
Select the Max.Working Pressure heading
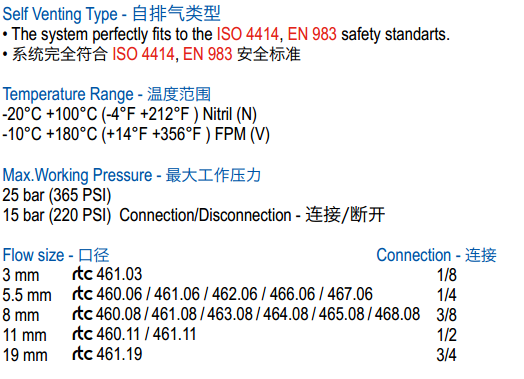click(x=131, y=175)
